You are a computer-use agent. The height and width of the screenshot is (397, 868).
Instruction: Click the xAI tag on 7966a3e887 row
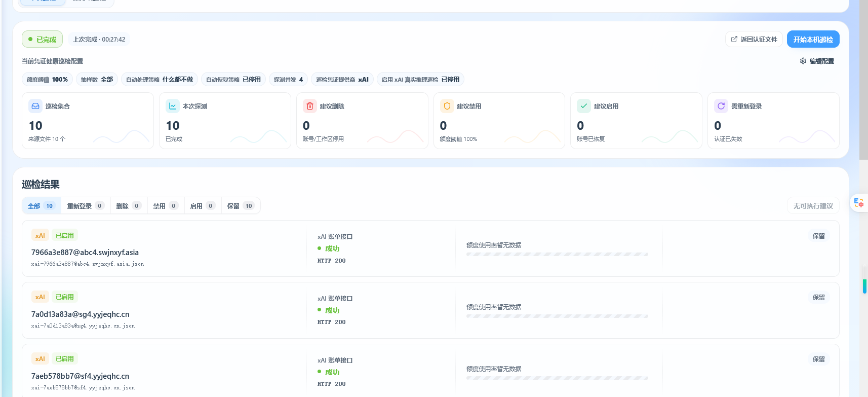[x=40, y=236]
